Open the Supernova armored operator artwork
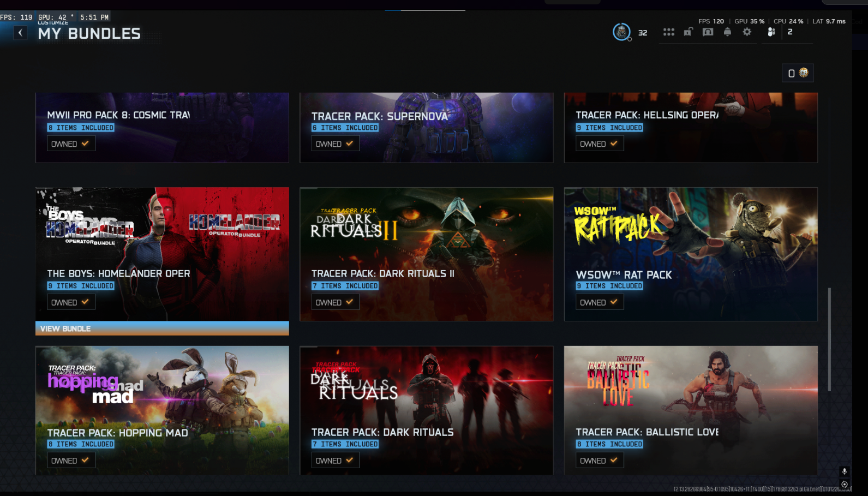This screenshot has width=868, height=496. 427,127
